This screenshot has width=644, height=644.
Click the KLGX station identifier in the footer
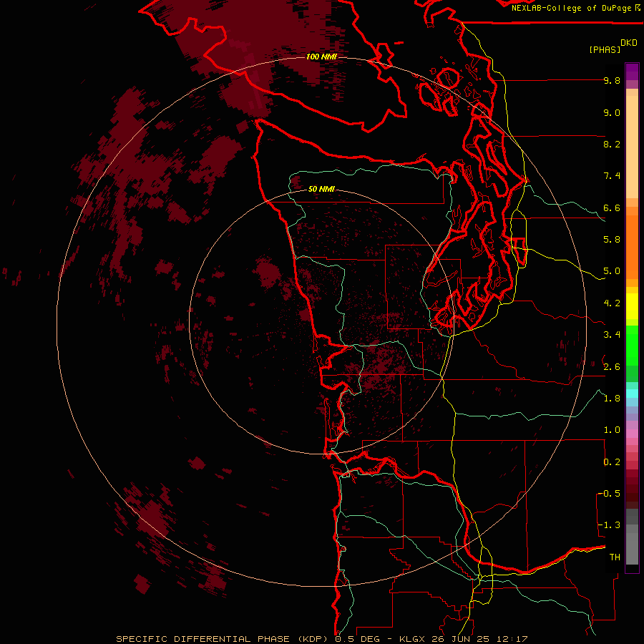click(x=411, y=639)
